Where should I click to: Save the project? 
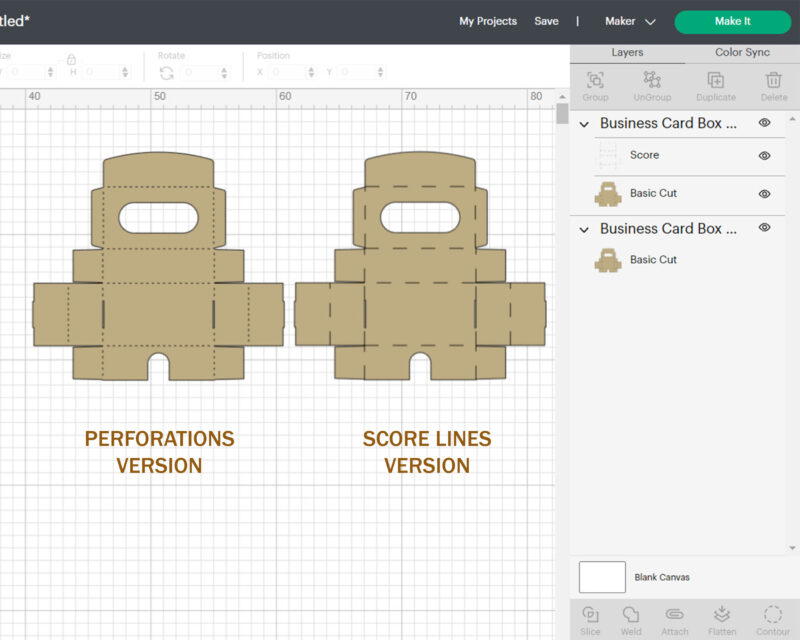point(546,21)
